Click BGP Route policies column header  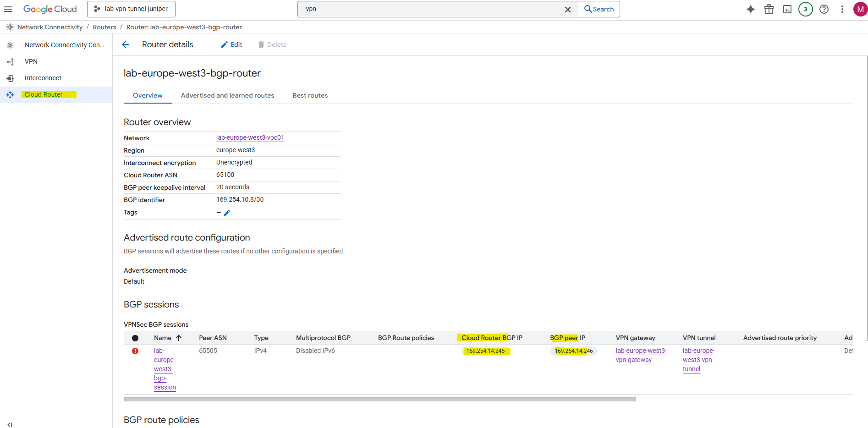tap(406, 338)
